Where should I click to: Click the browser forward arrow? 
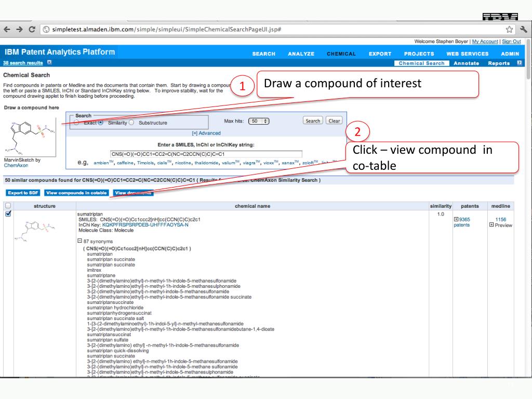coord(19,30)
